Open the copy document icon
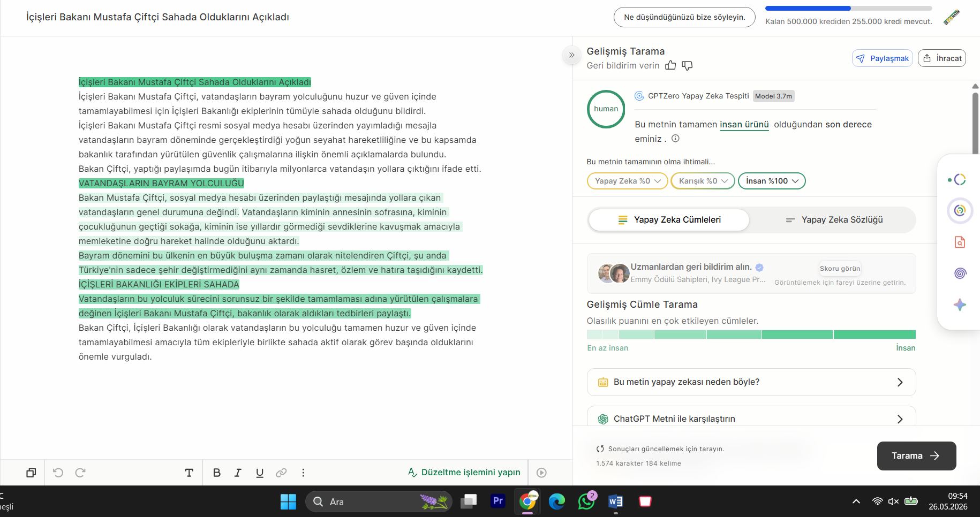This screenshot has height=517, width=980. [31, 473]
